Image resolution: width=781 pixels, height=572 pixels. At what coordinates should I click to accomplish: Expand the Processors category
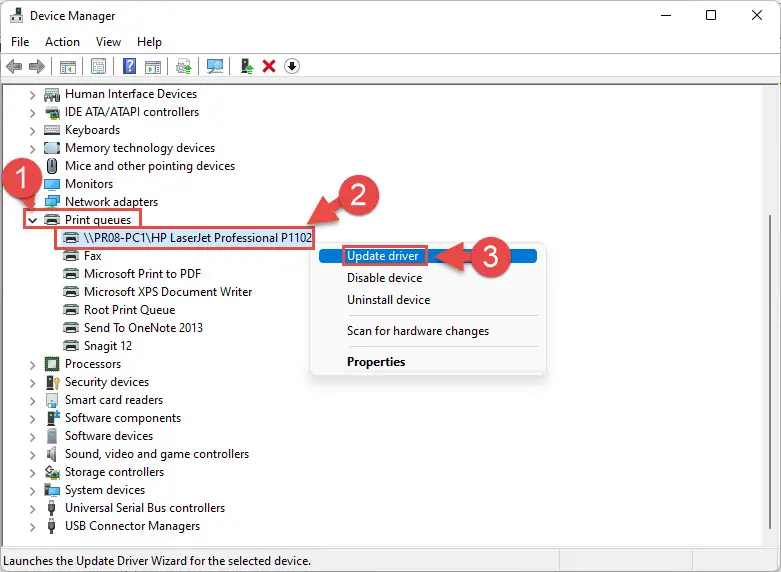tap(32, 364)
